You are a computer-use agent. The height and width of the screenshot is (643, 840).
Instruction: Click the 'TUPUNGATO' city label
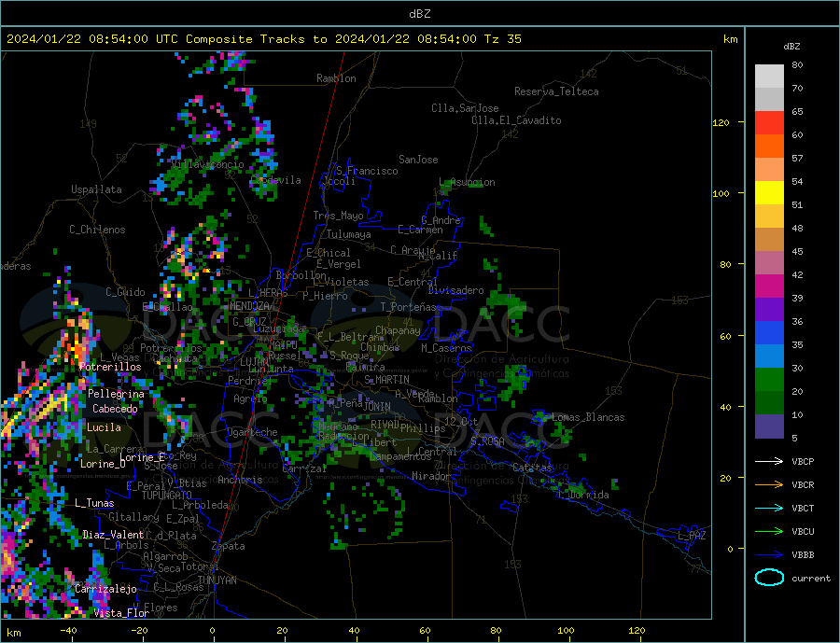coord(167,496)
